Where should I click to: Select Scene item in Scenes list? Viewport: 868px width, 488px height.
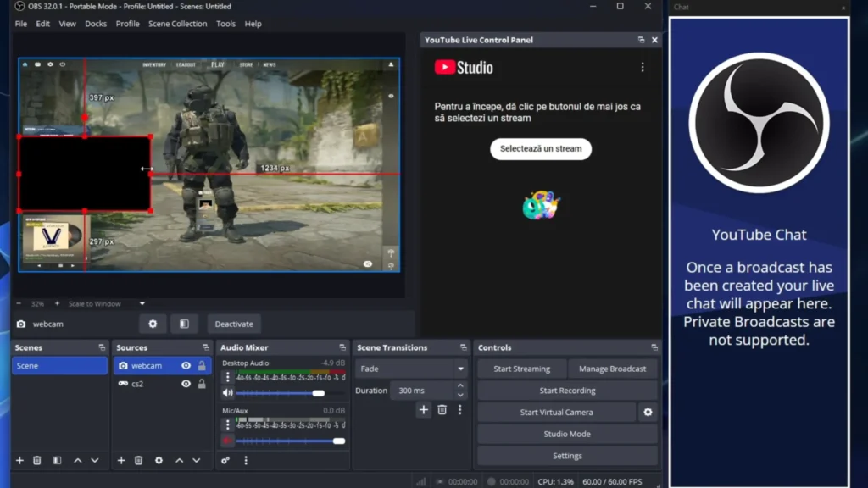coord(60,366)
